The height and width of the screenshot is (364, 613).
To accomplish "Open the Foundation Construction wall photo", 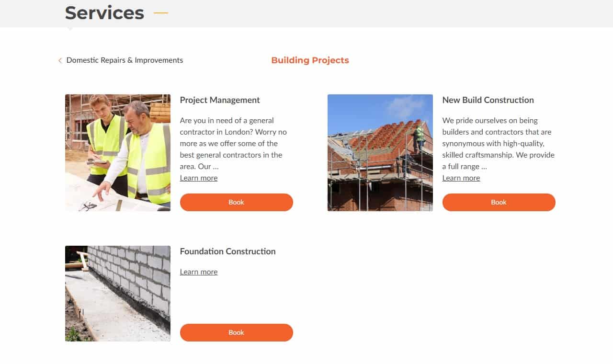I will pos(118,293).
